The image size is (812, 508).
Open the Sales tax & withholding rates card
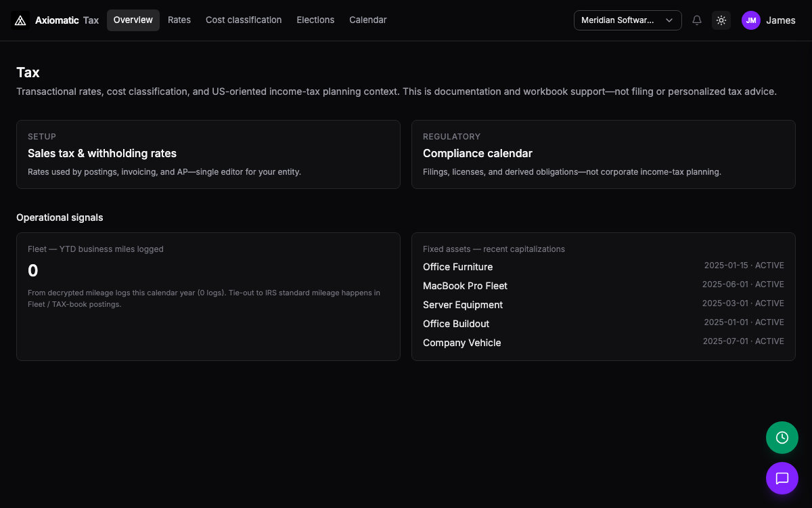pyautogui.click(x=208, y=154)
